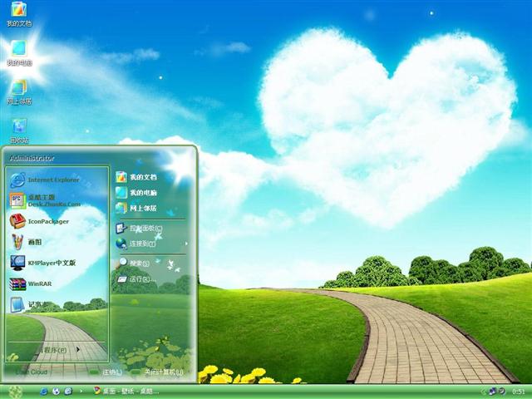This screenshot has width=532, height=399.
Task: Expand 所有程序(P) all programs list
Action: 57,350
